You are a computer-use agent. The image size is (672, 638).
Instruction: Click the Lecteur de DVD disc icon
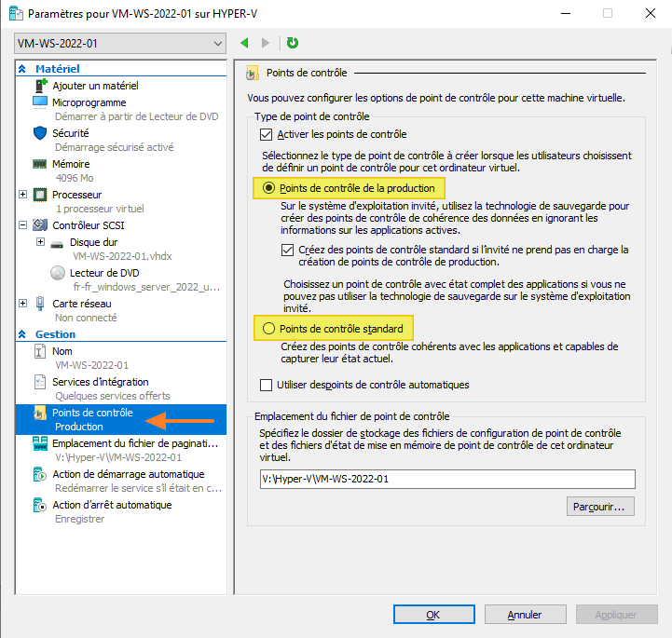(58, 273)
